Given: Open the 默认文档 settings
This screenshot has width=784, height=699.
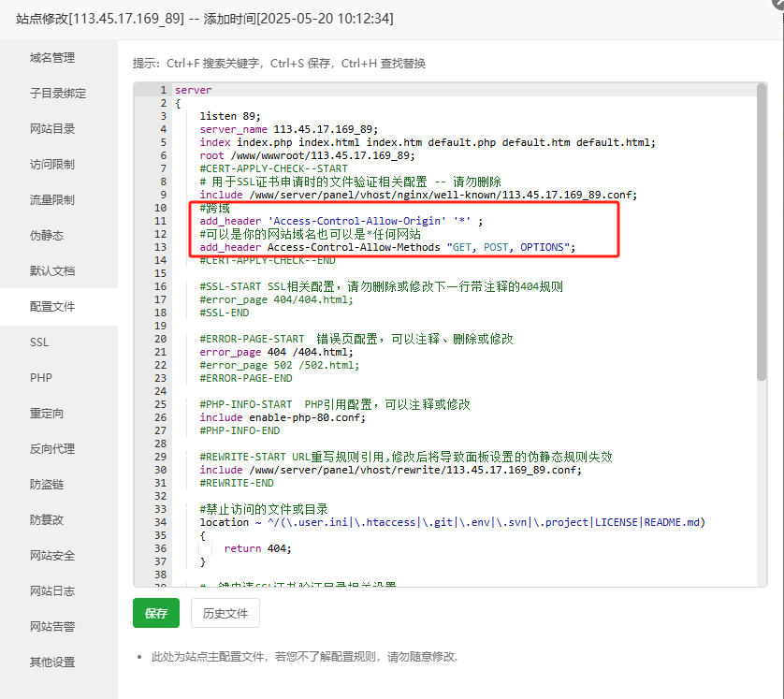Looking at the screenshot, I should [x=51, y=270].
